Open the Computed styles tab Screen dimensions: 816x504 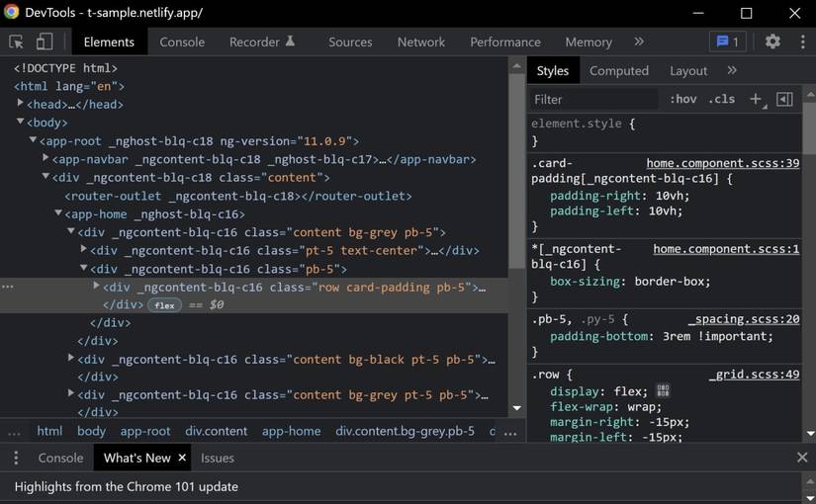point(618,70)
